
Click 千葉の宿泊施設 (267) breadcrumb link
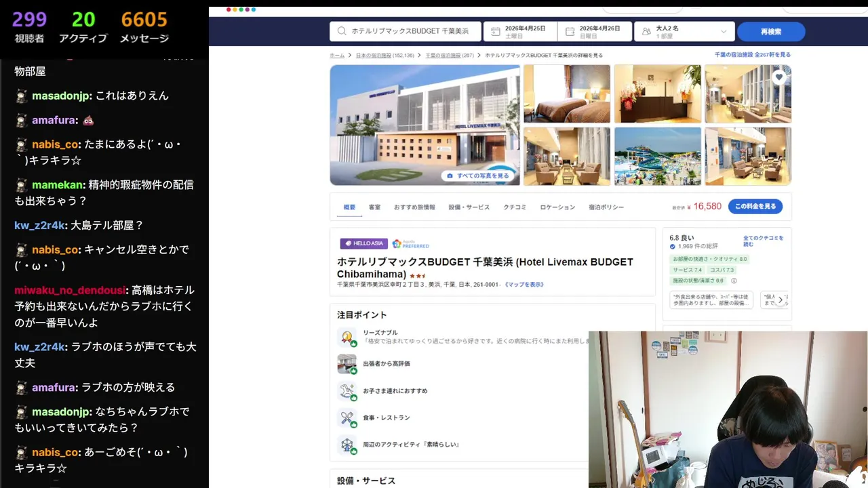(x=450, y=55)
